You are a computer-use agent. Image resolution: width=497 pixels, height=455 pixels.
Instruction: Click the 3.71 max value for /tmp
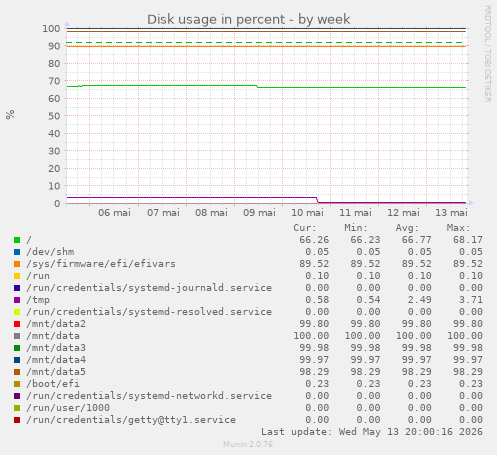tap(471, 300)
